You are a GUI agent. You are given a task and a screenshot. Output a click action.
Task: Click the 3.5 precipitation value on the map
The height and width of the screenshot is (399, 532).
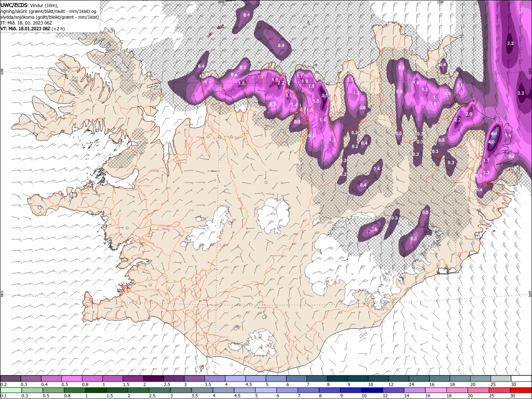pos(325,96)
